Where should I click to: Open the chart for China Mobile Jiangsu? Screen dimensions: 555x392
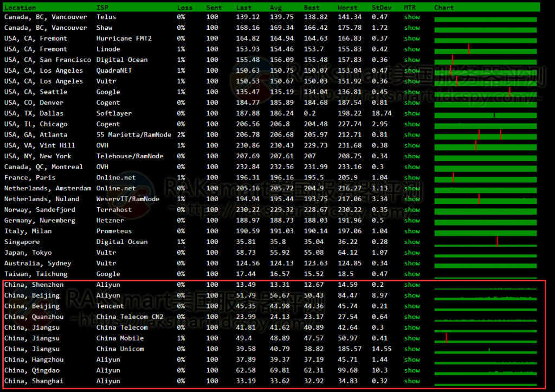(486, 338)
